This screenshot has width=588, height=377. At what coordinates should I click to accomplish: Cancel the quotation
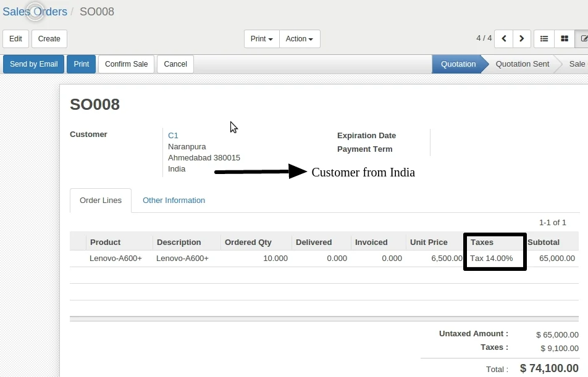[175, 64]
